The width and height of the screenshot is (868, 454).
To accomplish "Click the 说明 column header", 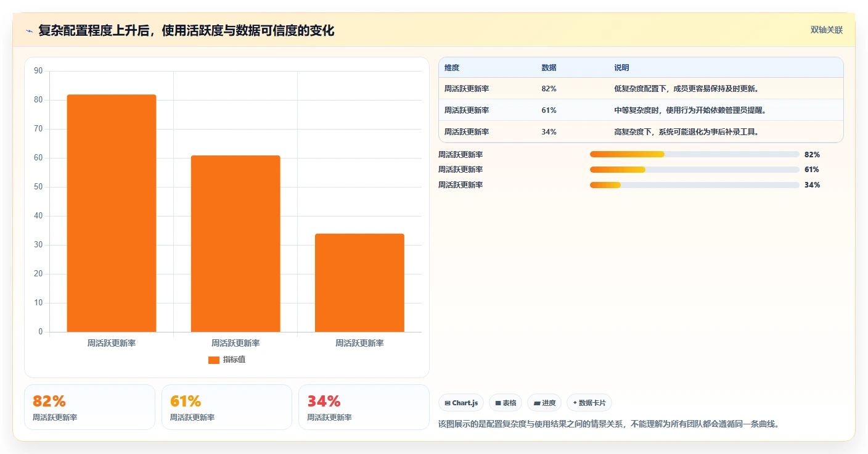I will tap(621, 68).
